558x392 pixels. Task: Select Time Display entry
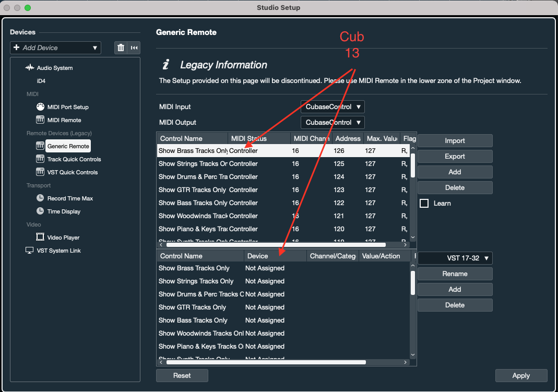[64, 211]
